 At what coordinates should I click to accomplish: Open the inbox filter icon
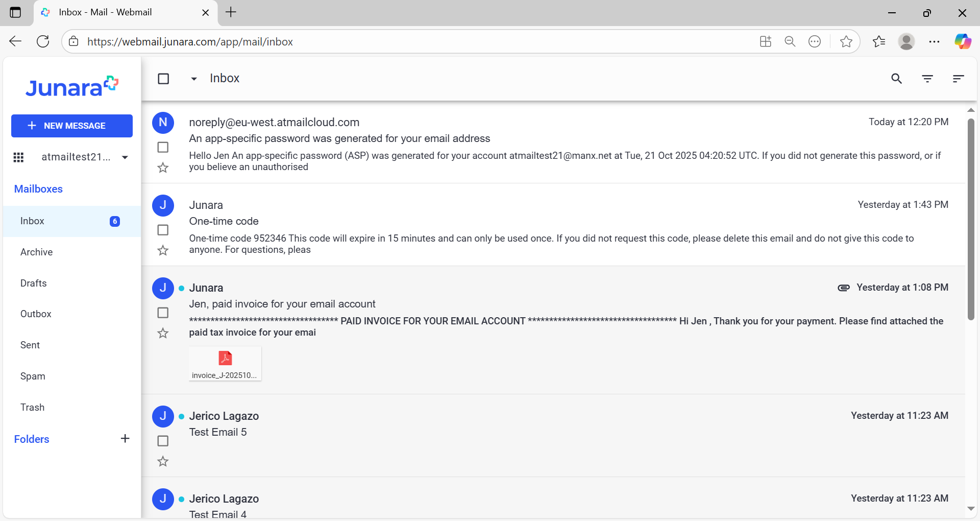927,79
